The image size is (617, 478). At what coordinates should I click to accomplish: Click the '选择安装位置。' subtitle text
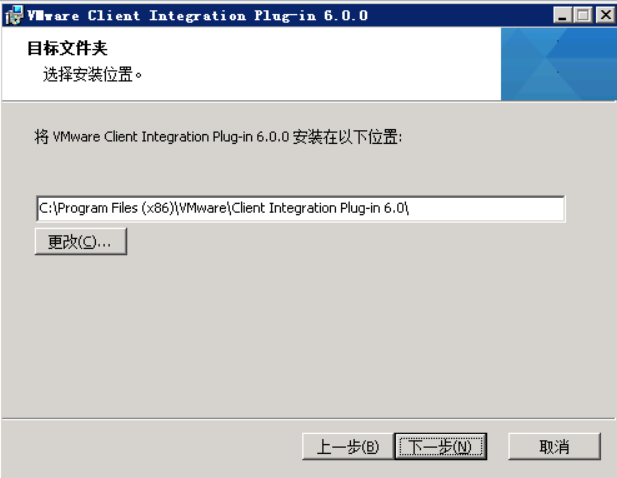pos(92,74)
